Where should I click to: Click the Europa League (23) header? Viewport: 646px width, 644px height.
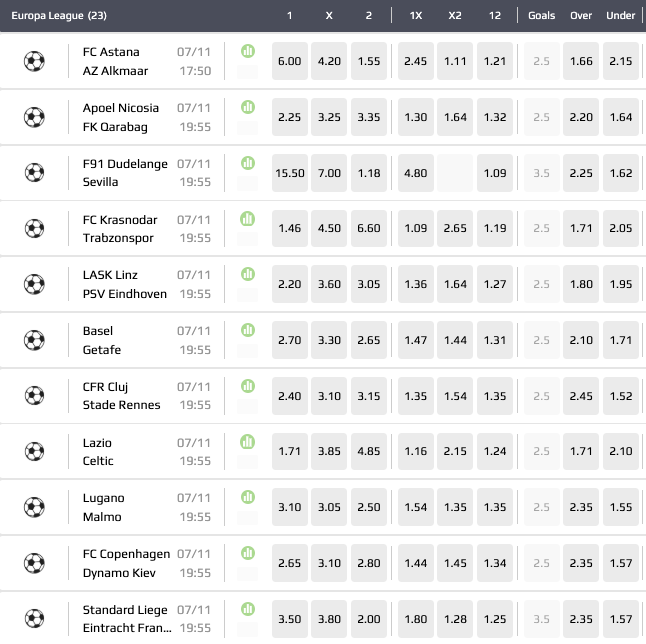pyautogui.click(x=59, y=16)
